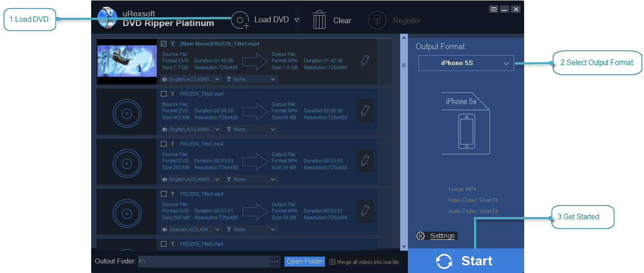Check the FROZEN_Title2.mp4 checkbox
Screen dimensions: 644x273
tap(164, 94)
